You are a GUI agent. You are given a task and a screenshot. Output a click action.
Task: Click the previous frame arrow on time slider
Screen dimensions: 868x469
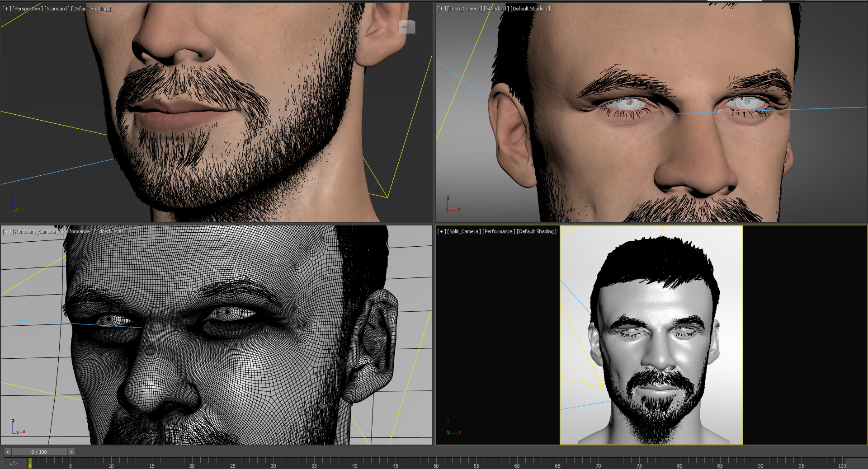pyautogui.click(x=8, y=452)
